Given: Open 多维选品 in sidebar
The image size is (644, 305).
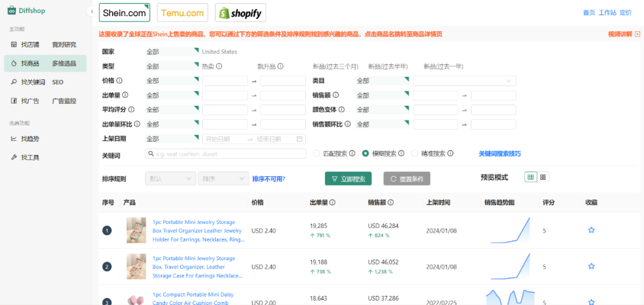Looking at the screenshot, I should (x=64, y=63).
